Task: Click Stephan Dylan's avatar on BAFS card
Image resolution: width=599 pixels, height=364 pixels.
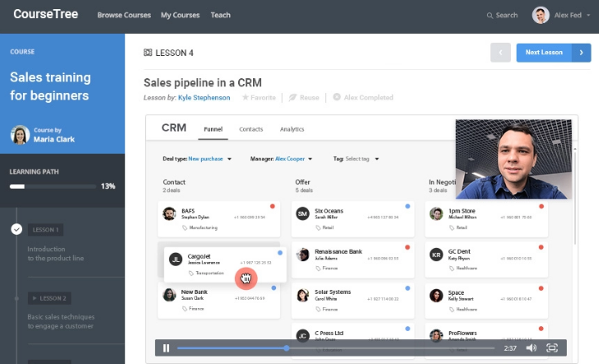Action: coord(169,213)
